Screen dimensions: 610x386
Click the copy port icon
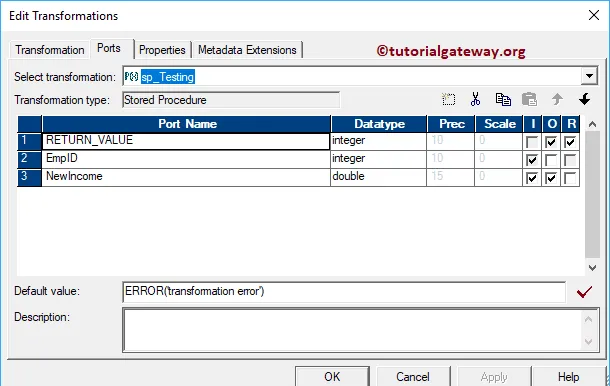pos(503,100)
